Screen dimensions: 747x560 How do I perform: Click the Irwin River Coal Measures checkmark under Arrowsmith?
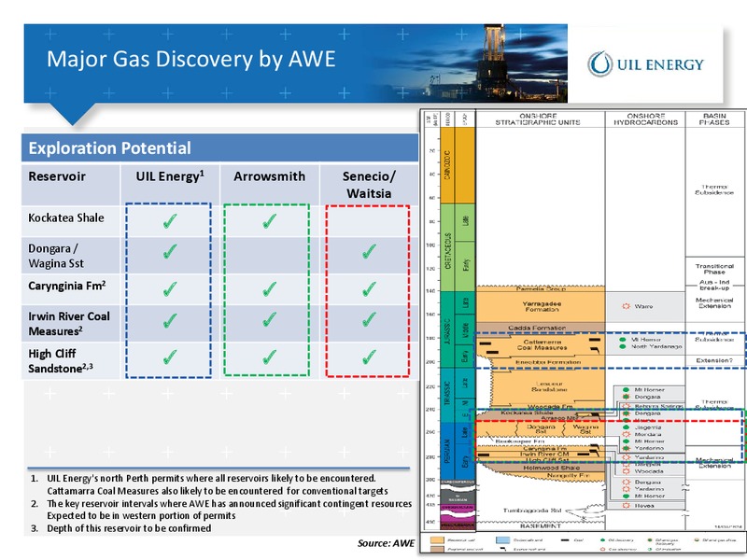tap(269, 319)
